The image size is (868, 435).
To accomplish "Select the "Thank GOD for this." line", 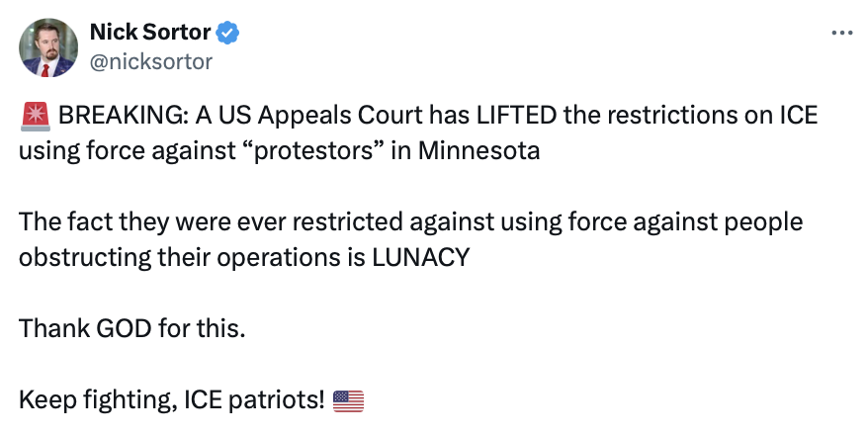I will click(130, 329).
